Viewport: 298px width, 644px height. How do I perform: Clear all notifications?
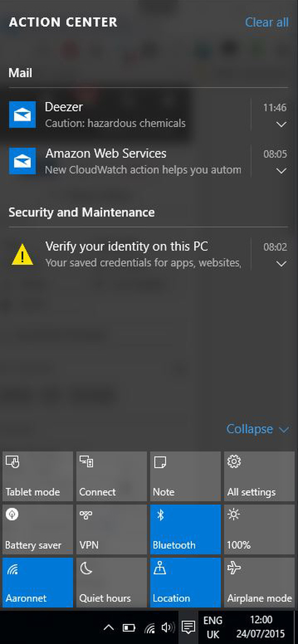267,22
